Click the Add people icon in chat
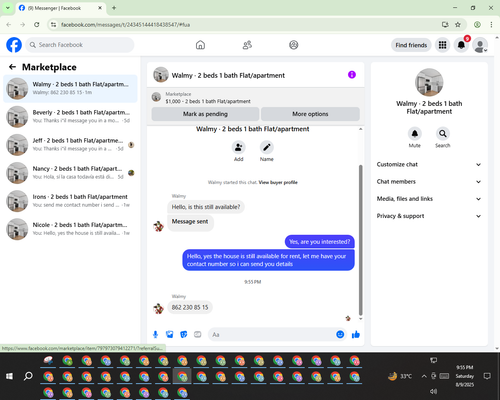The image size is (500, 400). click(238, 147)
